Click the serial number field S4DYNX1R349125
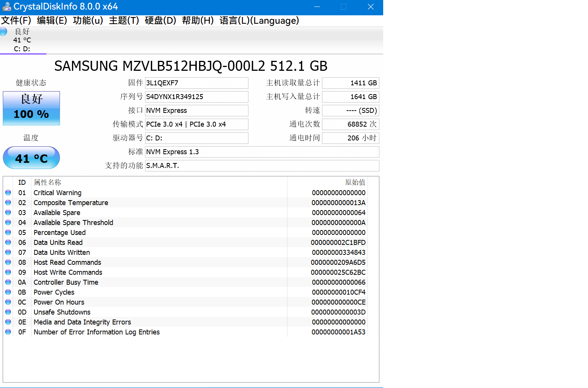The height and width of the screenshot is (388, 588). coord(197,97)
